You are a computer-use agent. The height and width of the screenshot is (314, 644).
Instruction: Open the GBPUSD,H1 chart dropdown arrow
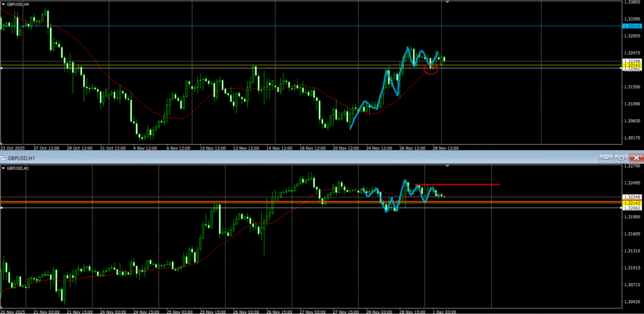tap(4, 169)
